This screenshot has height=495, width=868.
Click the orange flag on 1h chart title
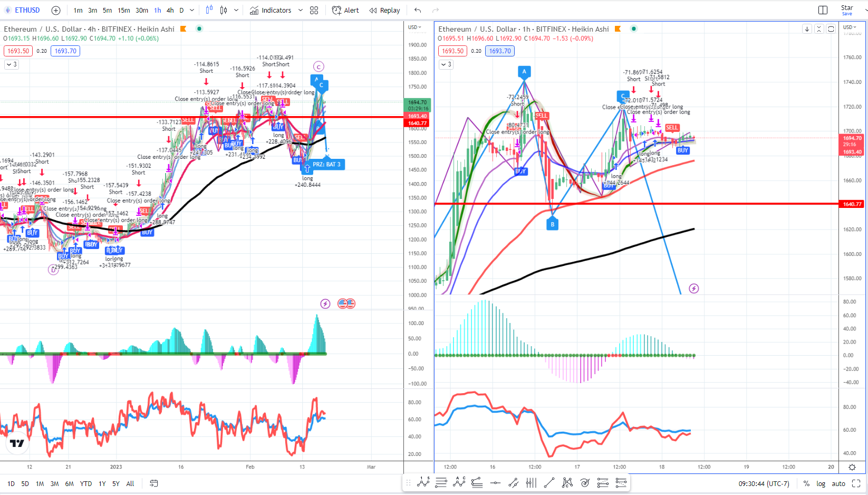(618, 29)
